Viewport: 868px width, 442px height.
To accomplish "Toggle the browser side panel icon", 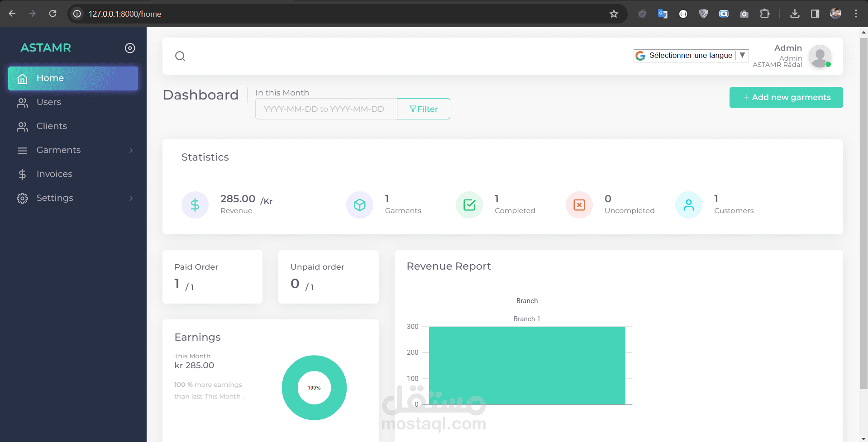I will pos(815,14).
